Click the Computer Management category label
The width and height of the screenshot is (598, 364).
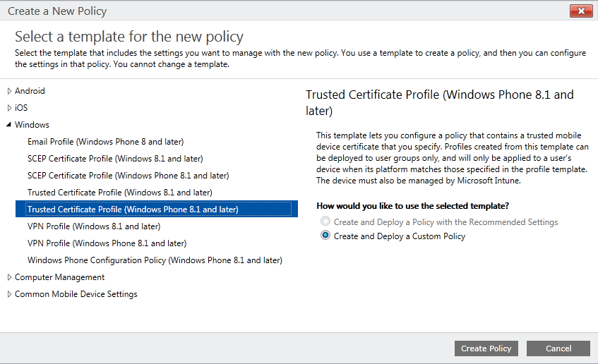pyautogui.click(x=59, y=277)
